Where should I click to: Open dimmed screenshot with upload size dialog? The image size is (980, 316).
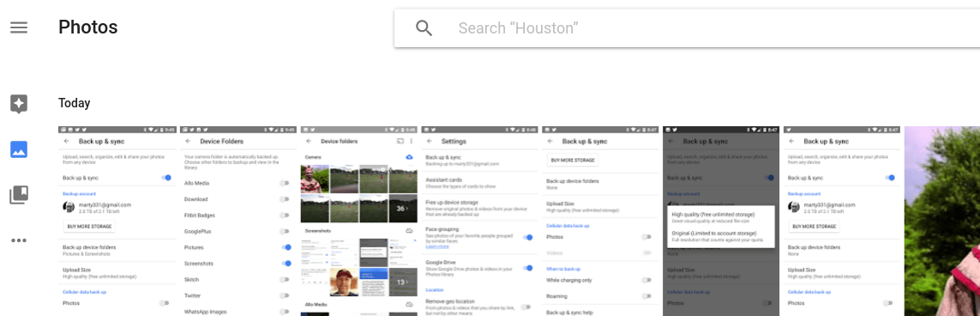point(721,221)
